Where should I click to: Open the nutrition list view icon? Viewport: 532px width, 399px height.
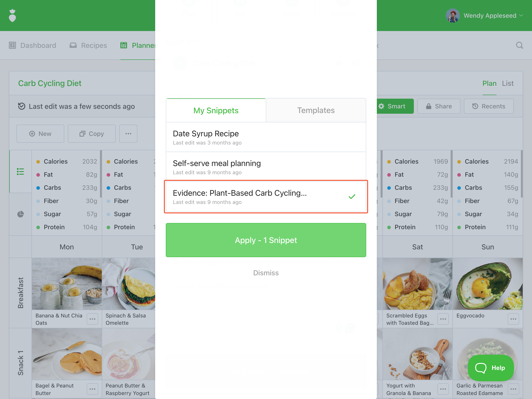[20, 172]
